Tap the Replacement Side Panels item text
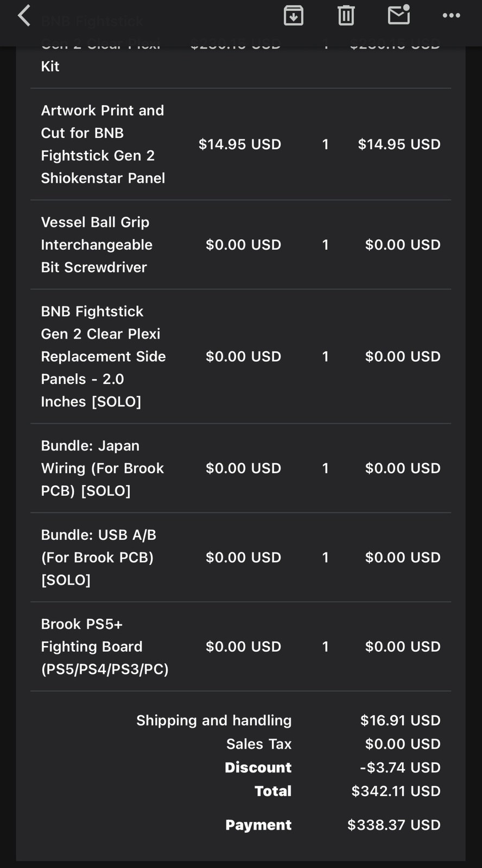This screenshot has height=868, width=482. click(x=103, y=356)
